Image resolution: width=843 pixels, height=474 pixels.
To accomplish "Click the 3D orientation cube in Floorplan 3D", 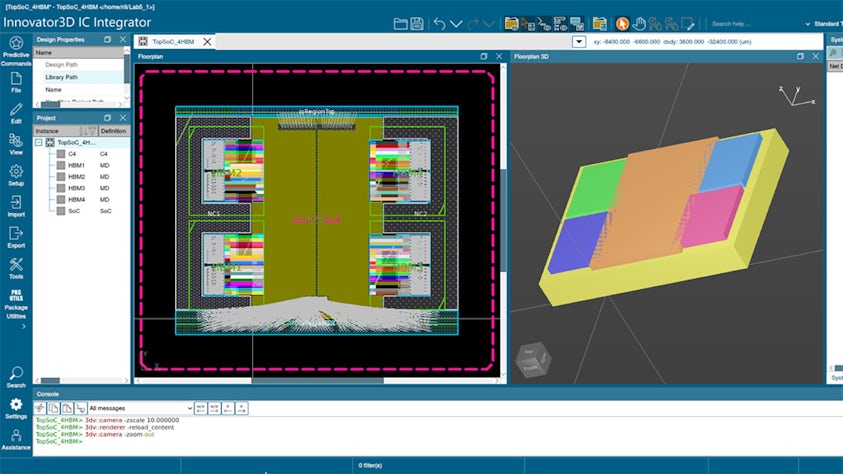I will tap(533, 360).
